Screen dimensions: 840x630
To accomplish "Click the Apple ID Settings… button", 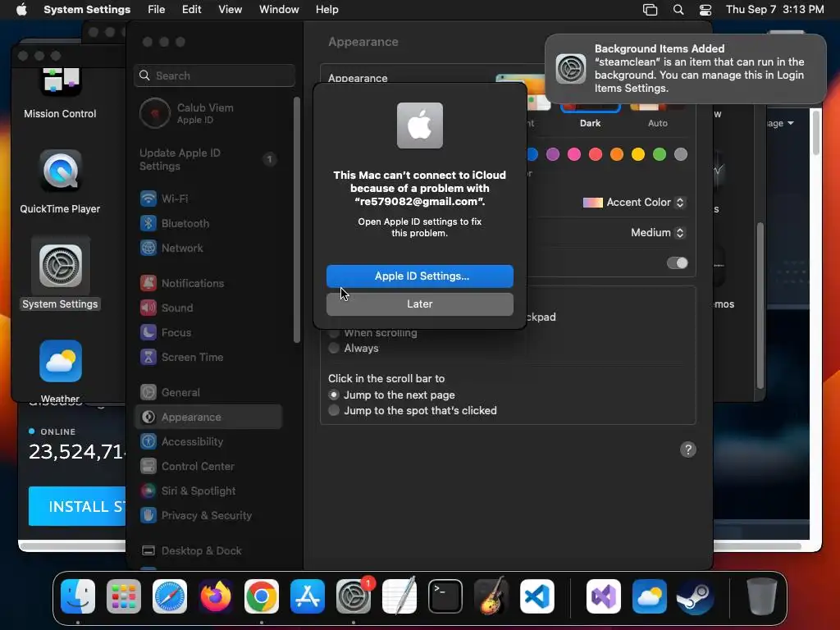I will pos(419,276).
